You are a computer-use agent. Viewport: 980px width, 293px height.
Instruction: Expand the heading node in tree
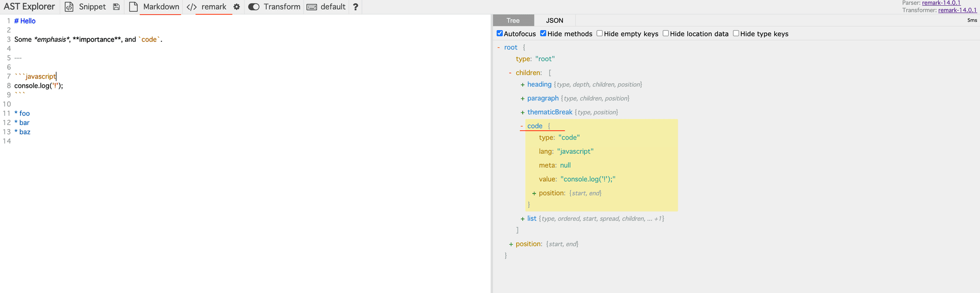tap(523, 85)
